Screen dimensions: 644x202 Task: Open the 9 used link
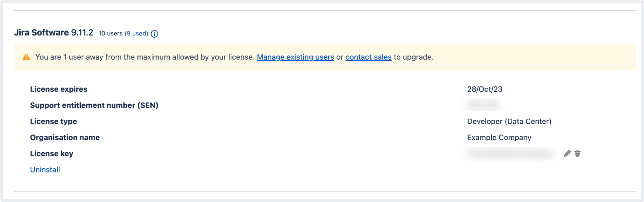[136, 34]
